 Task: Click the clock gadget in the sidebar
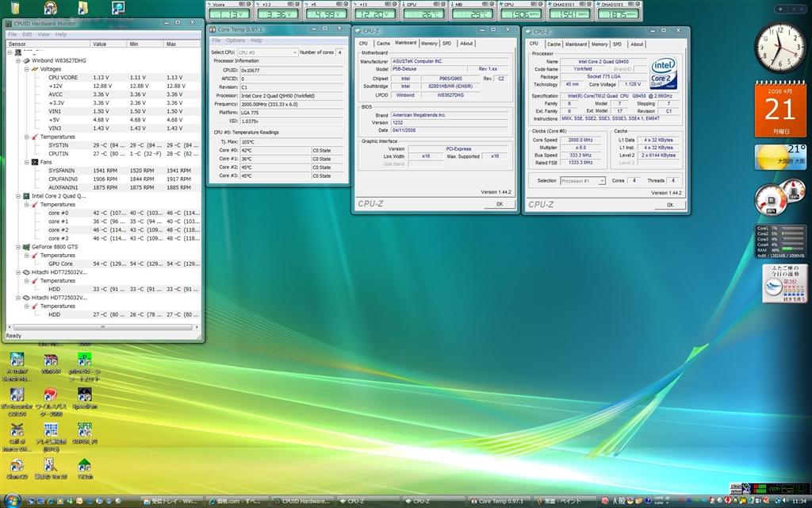[x=779, y=48]
